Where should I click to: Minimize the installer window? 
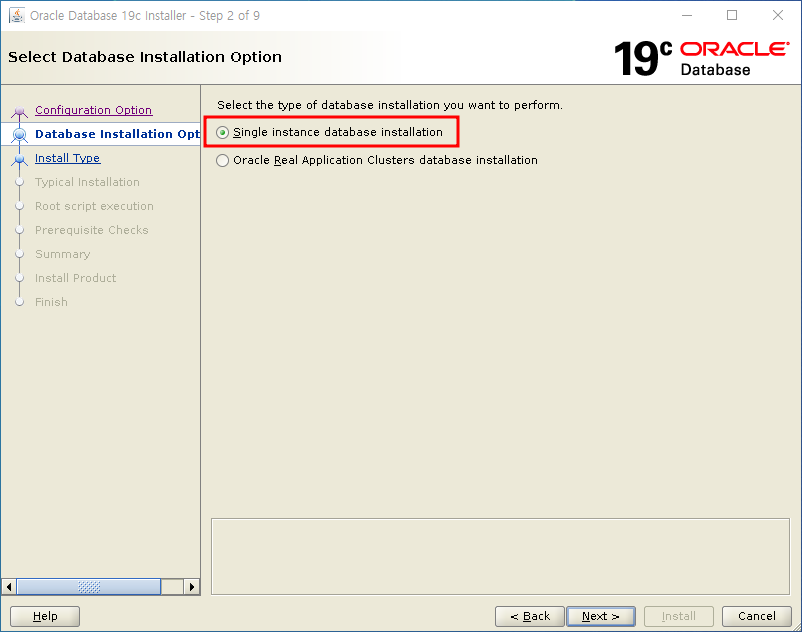tap(687, 15)
